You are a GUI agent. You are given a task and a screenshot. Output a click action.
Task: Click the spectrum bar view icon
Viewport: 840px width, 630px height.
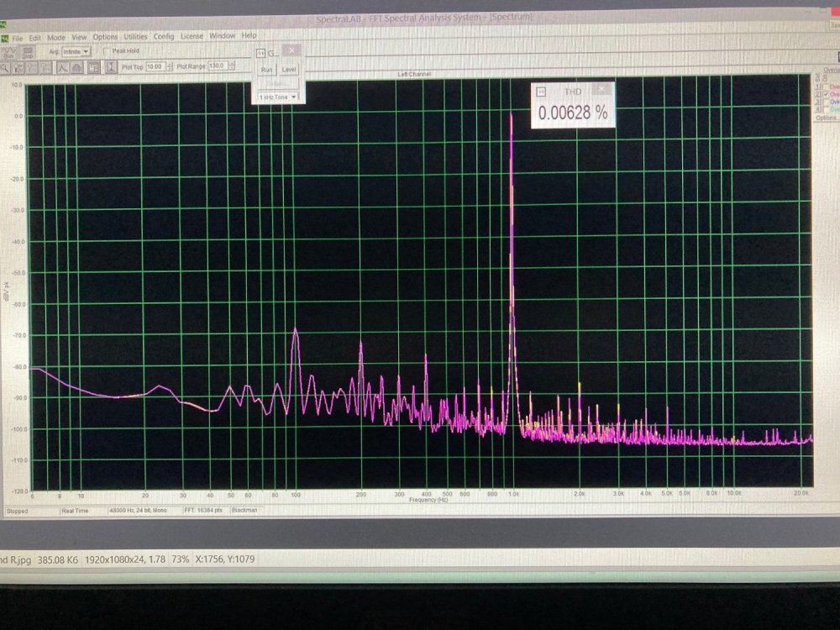(x=76, y=67)
